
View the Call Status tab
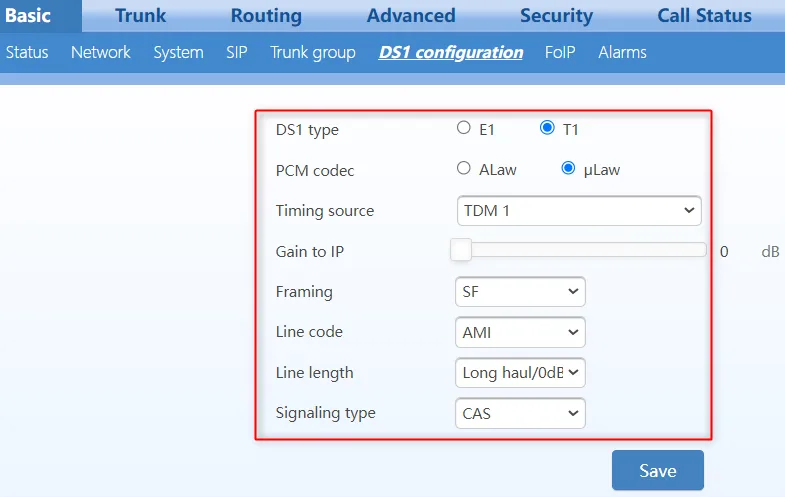(704, 16)
